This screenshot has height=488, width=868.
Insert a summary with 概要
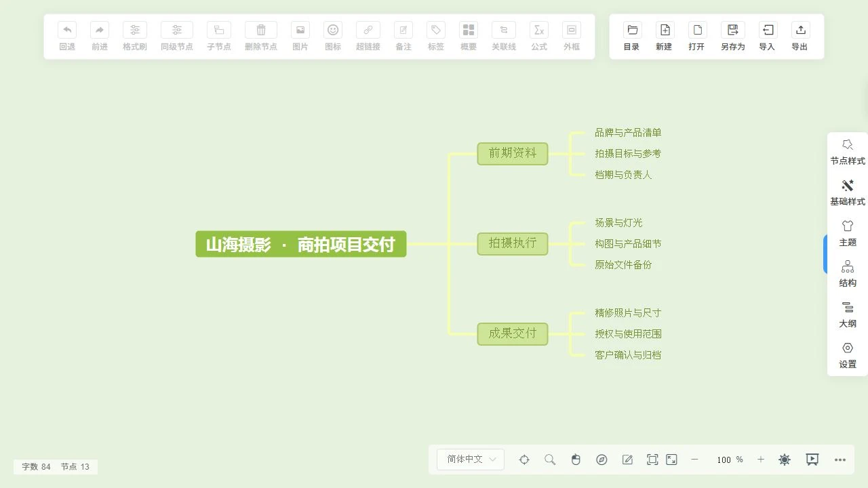click(x=469, y=37)
